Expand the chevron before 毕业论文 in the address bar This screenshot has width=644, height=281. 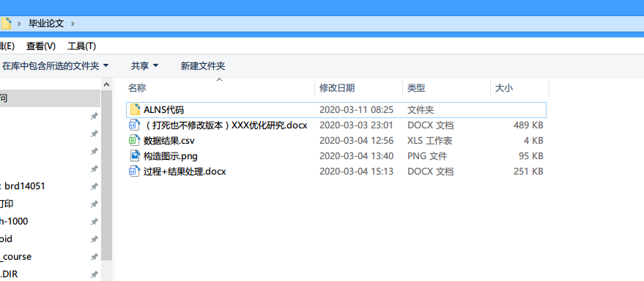point(19,23)
